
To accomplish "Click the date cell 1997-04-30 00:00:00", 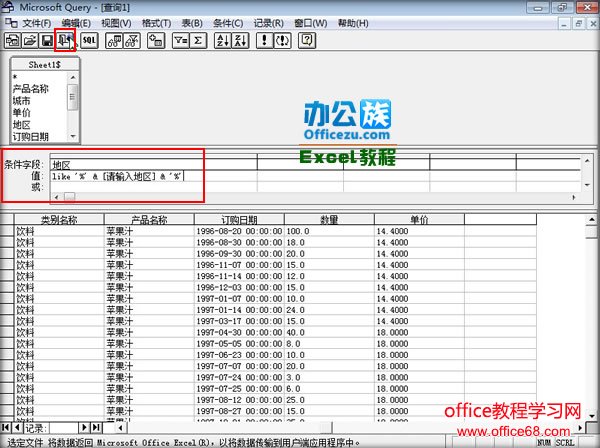I will click(239, 332).
